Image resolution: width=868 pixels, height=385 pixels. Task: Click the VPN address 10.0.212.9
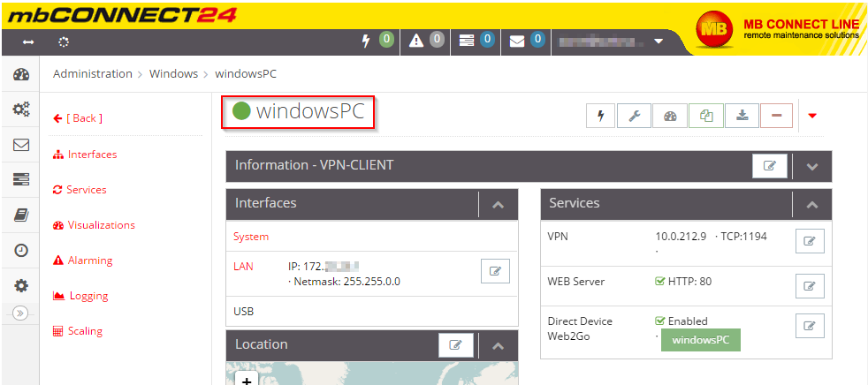tap(681, 237)
